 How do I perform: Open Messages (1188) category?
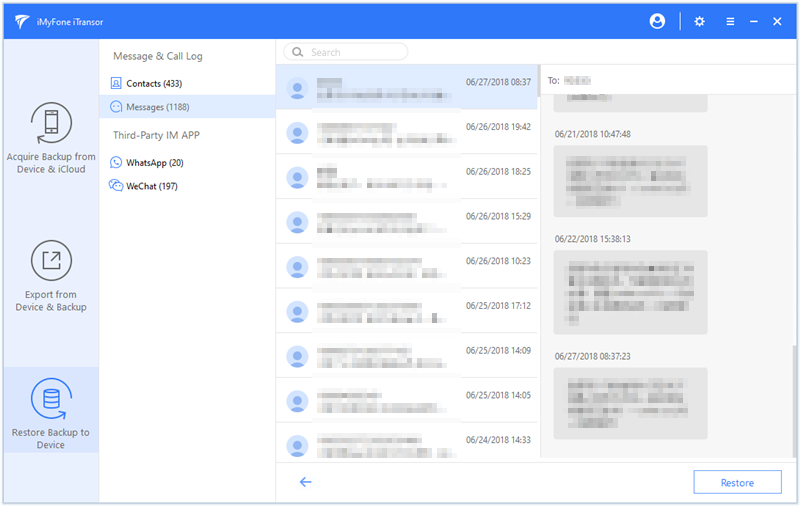[187, 107]
